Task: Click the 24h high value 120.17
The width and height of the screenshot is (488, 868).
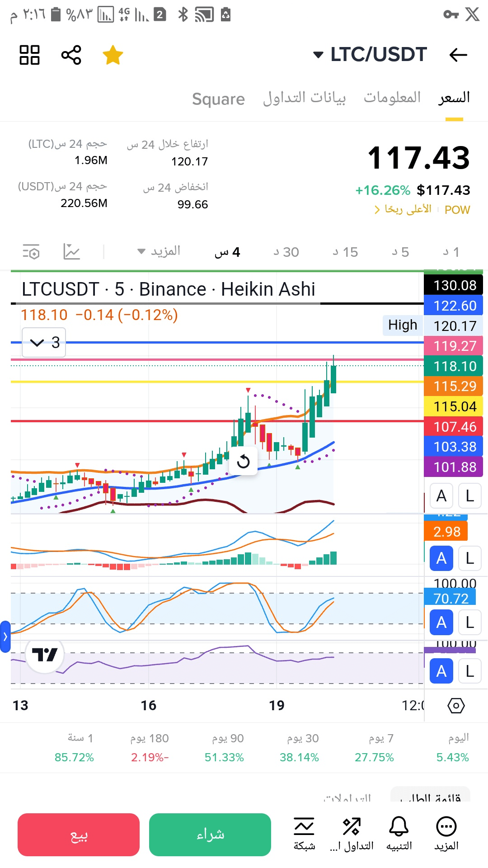Action: click(x=189, y=161)
